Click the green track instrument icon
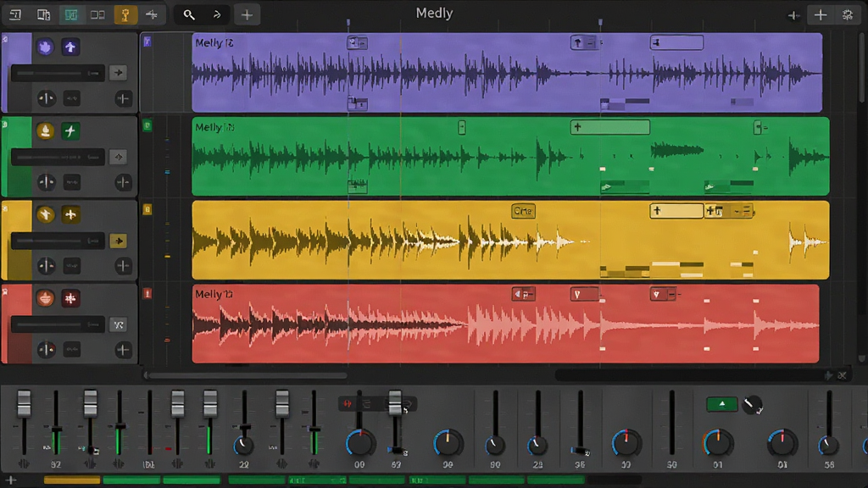Viewport: 868px width, 488px height. click(46, 131)
